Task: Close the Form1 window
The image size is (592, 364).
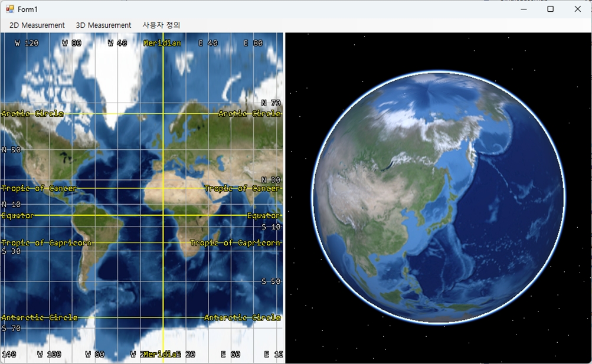Action: (578, 9)
